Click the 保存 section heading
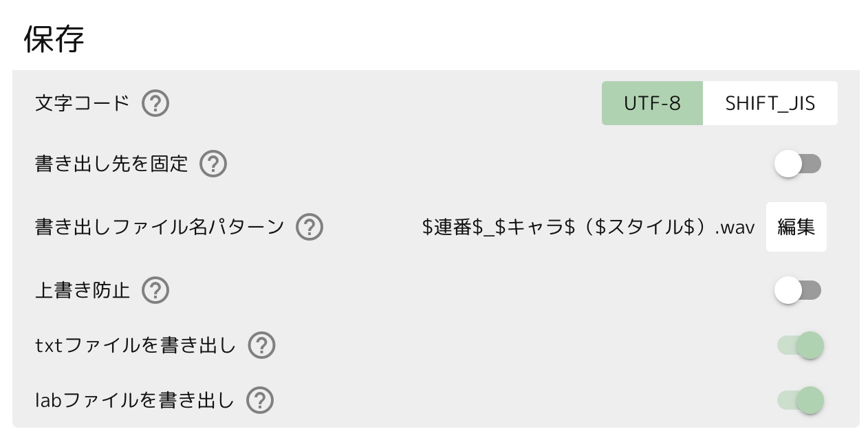Screen dimensions: 868x440 click(x=54, y=38)
